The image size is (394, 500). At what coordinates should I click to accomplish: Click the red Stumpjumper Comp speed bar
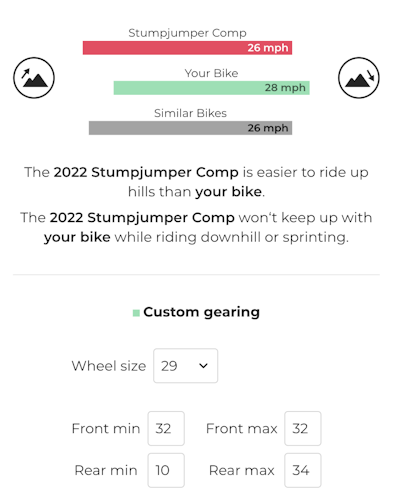point(187,48)
